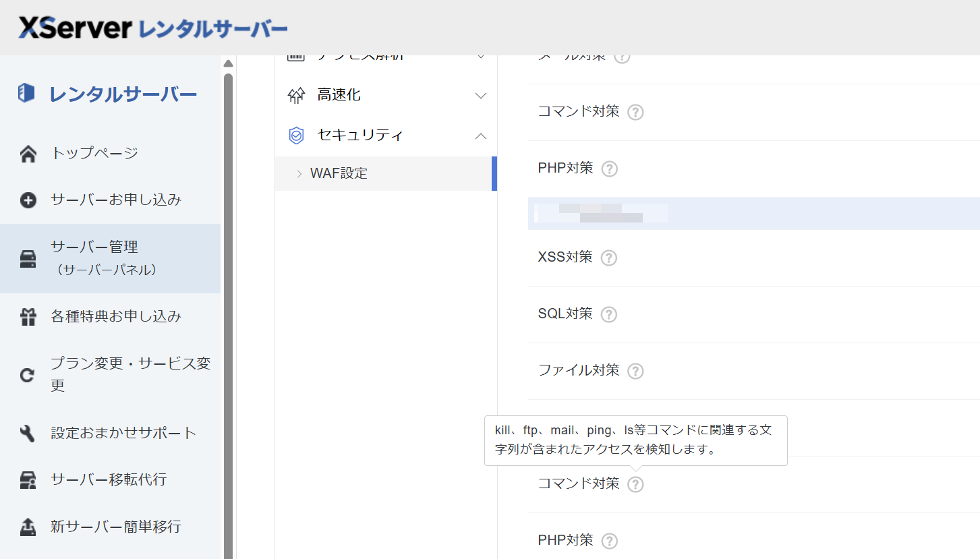Collapse the セキュリティ section chevron
This screenshot has height=559, width=980.
coord(481,136)
